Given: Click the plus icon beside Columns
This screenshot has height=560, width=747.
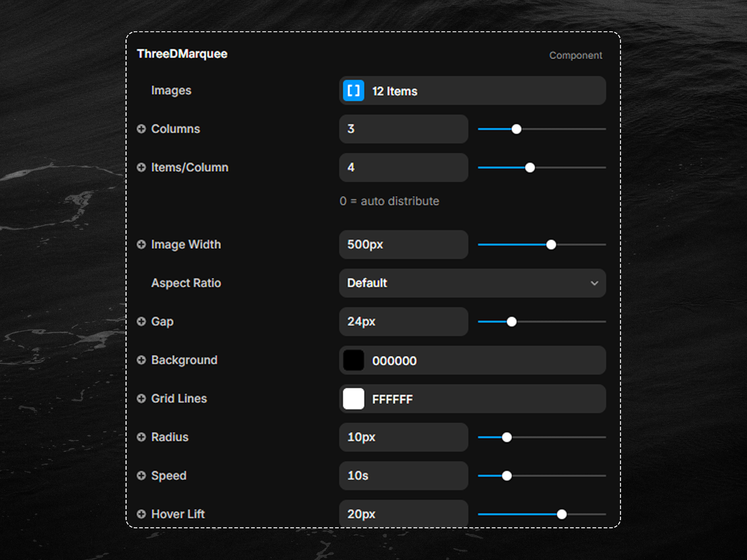Looking at the screenshot, I should coord(141,129).
